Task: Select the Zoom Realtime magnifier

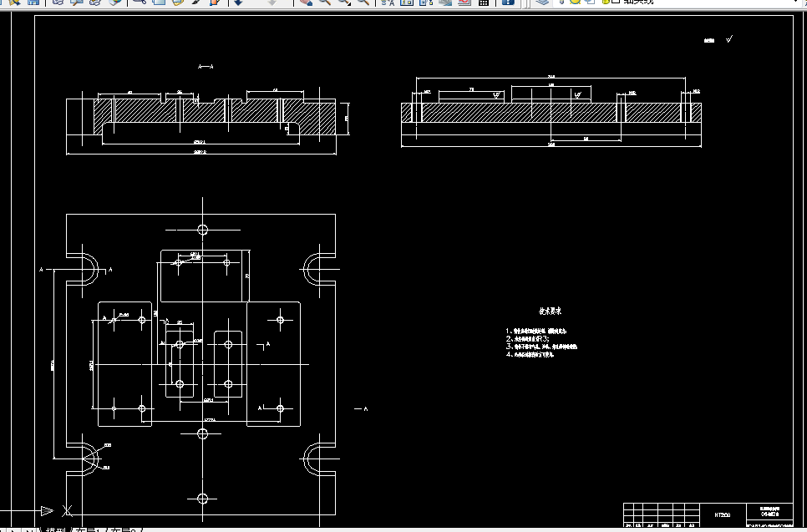Action: tap(325, 2)
